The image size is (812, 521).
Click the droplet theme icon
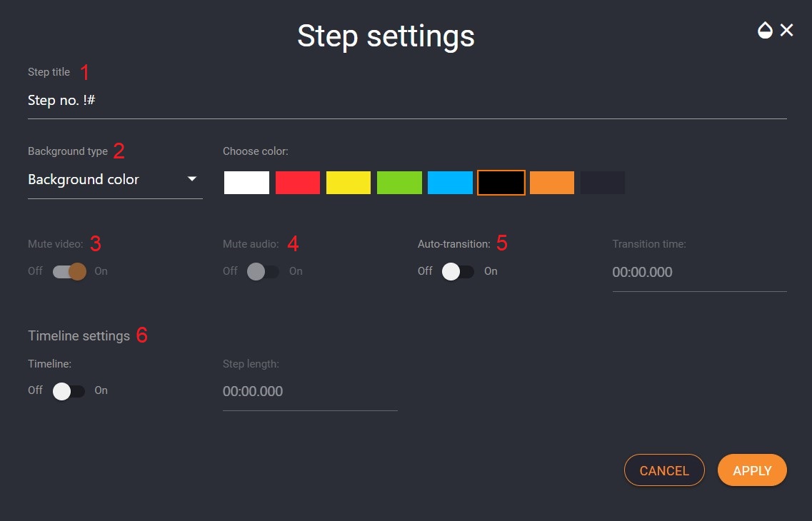click(x=765, y=31)
